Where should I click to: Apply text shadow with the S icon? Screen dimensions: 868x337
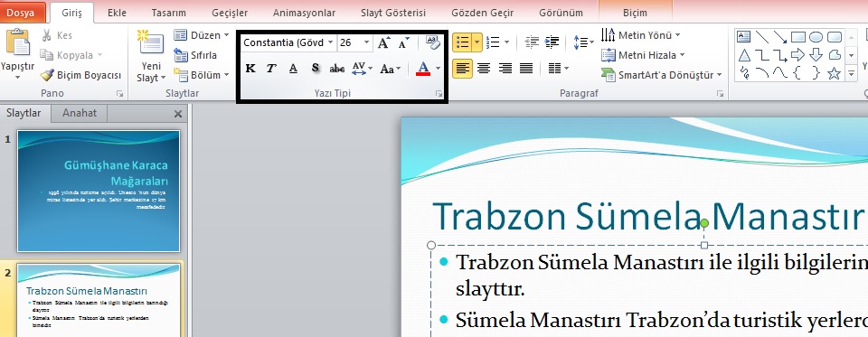(x=315, y=68)
